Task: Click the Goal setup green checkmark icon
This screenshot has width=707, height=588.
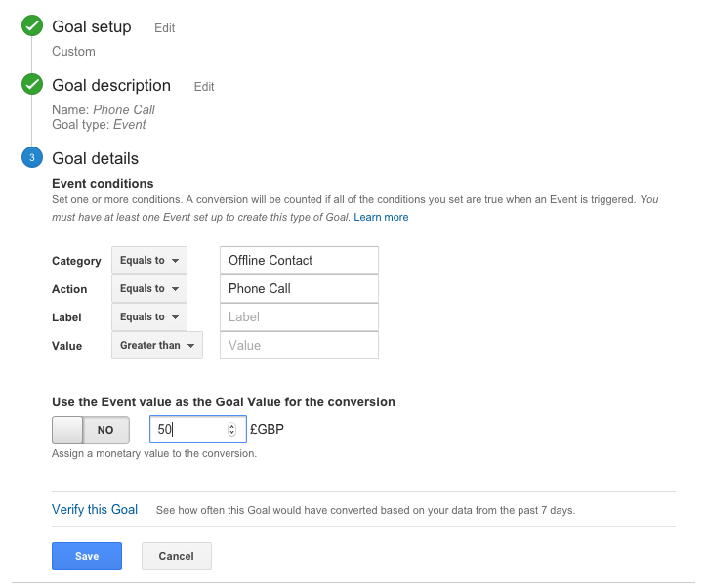Action: (32, 25)
